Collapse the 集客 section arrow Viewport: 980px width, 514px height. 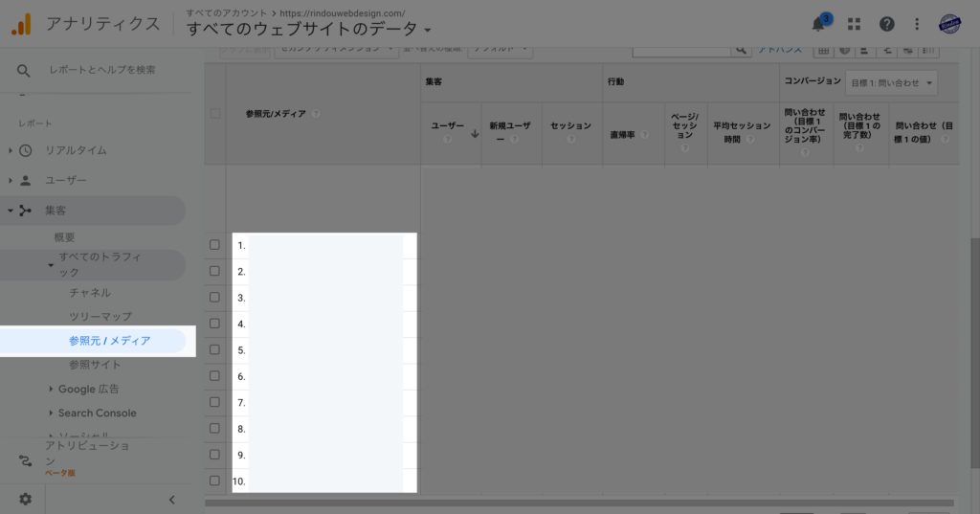tap(10, 211)
